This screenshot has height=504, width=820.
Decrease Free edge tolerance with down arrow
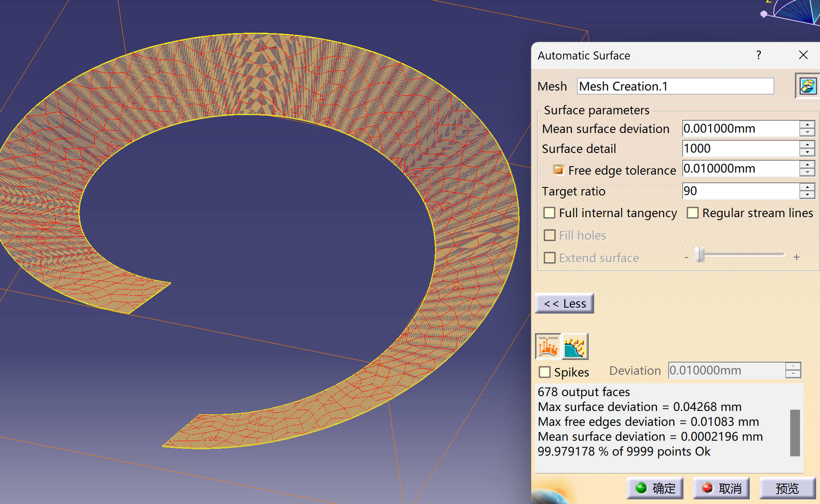coord(807,172)
